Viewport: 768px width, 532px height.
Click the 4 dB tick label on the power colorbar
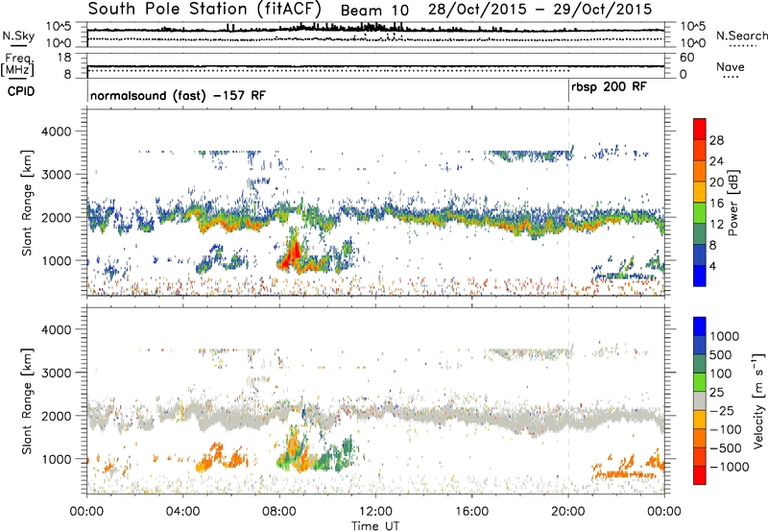[x=713, y=266]
